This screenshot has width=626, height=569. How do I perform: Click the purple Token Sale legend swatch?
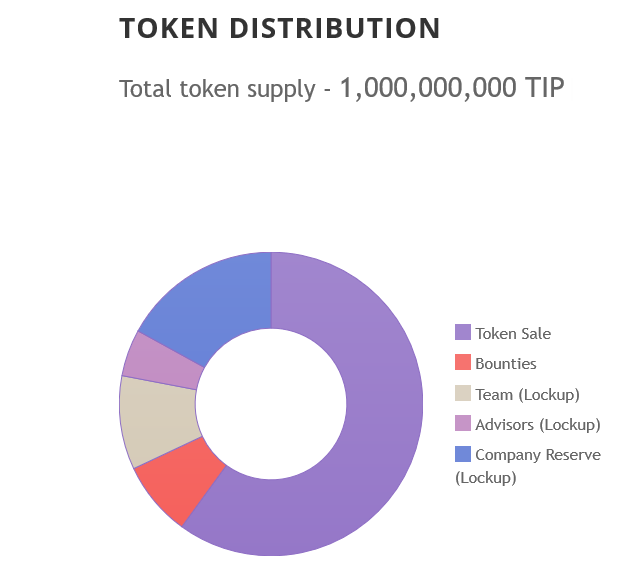(462, 333)
